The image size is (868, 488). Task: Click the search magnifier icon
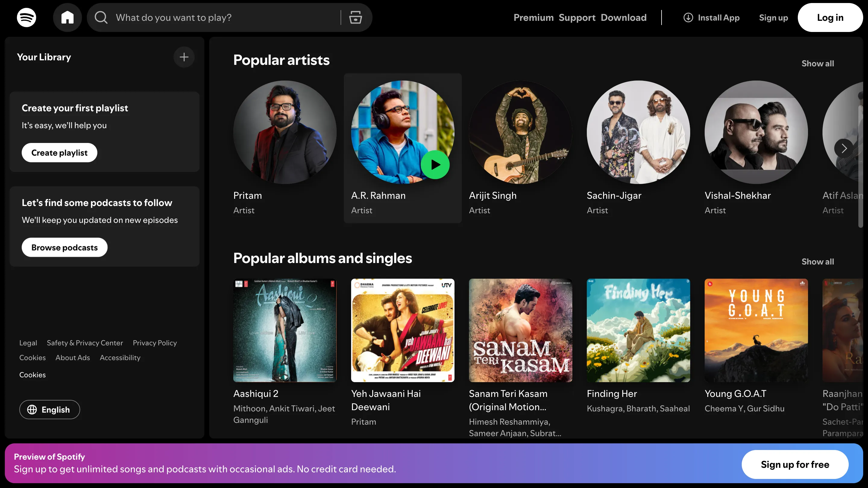tap(101, 17)
